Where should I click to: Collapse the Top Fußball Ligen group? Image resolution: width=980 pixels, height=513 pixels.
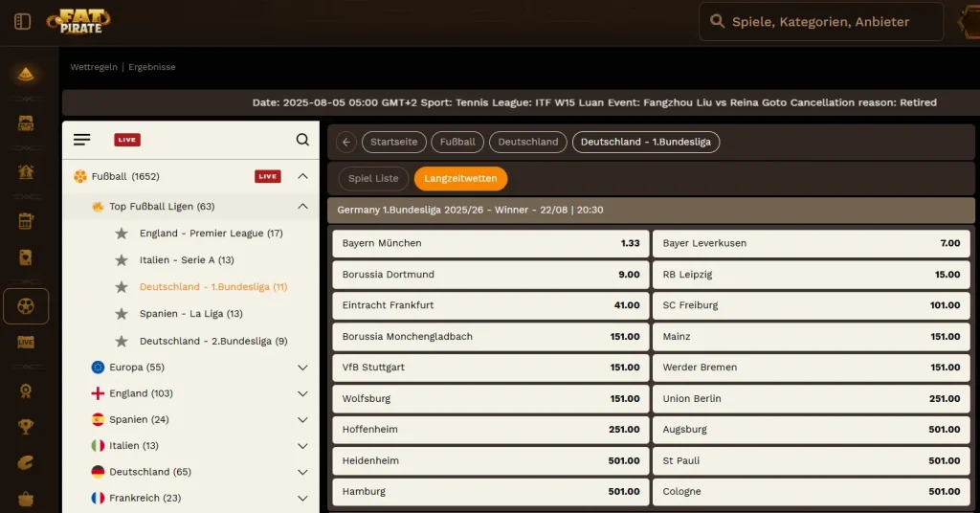[x=302, y=206]
